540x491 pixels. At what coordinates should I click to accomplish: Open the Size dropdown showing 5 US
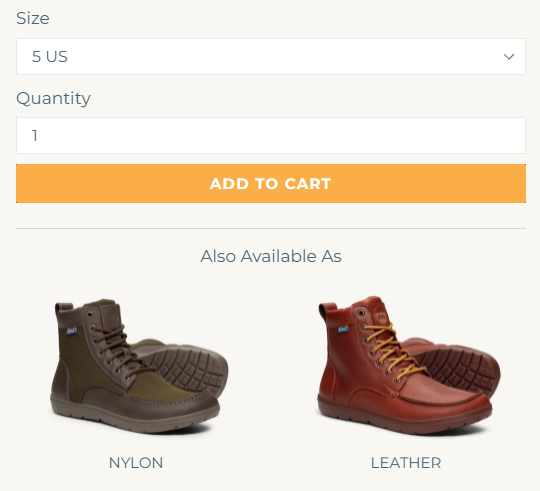point(271,56)
